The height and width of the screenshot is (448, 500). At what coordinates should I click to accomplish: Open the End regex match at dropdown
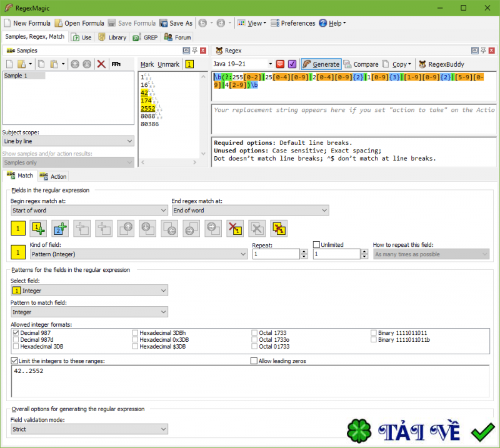251,210
